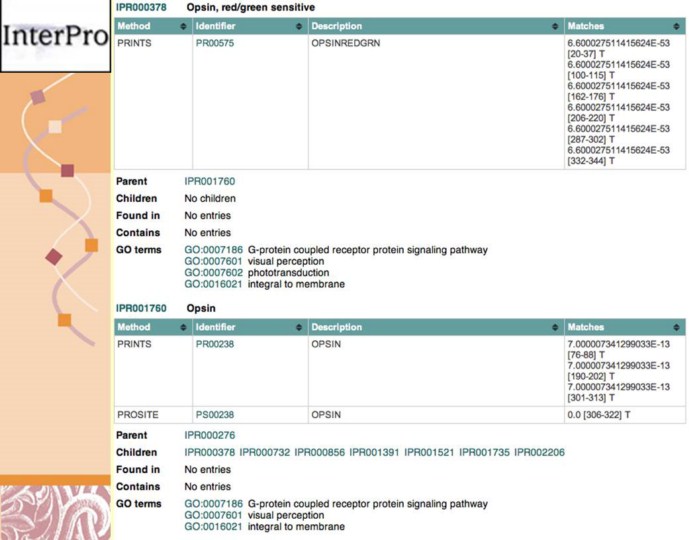Sort the red/green opsin table by Identifier

coord(298,25)
